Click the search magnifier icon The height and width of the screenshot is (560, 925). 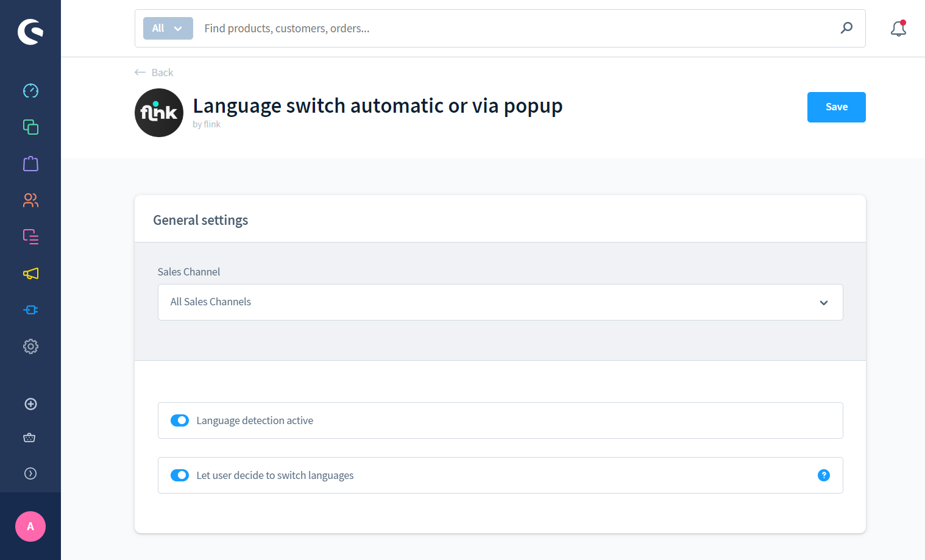[846, 28]
